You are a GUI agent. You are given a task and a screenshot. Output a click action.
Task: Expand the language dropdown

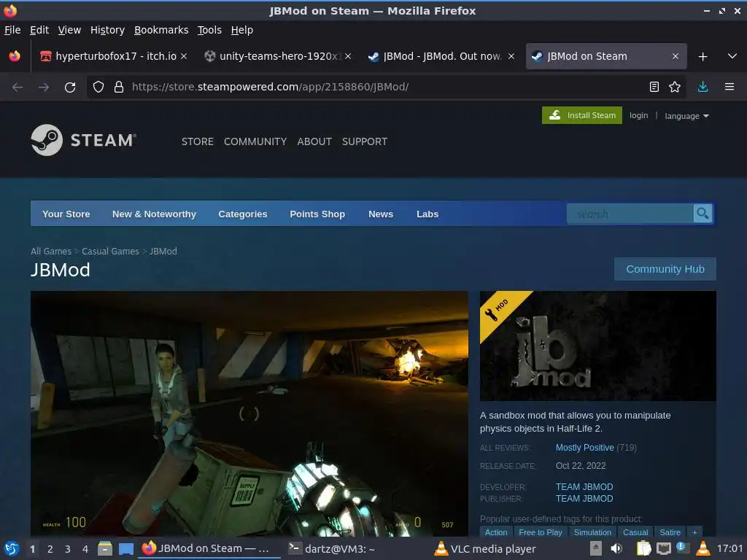[x=686, y=116]
